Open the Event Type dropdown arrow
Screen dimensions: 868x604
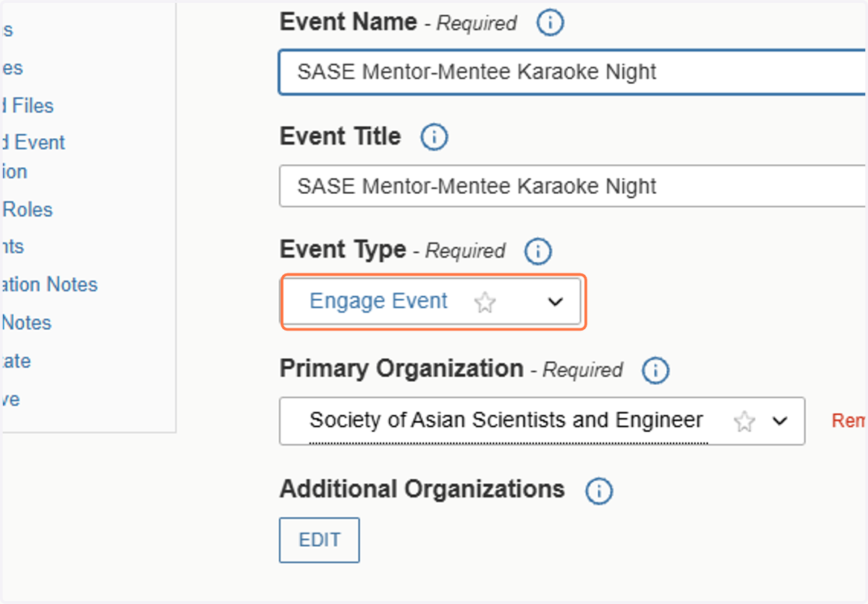[555, 302]
